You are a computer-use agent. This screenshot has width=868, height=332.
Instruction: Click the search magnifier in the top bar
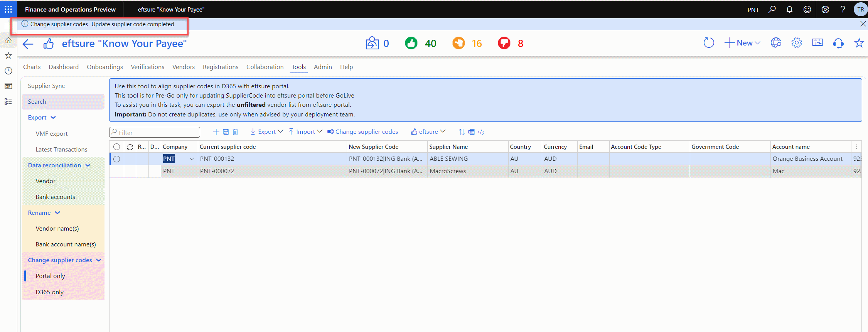click(772, 9)
